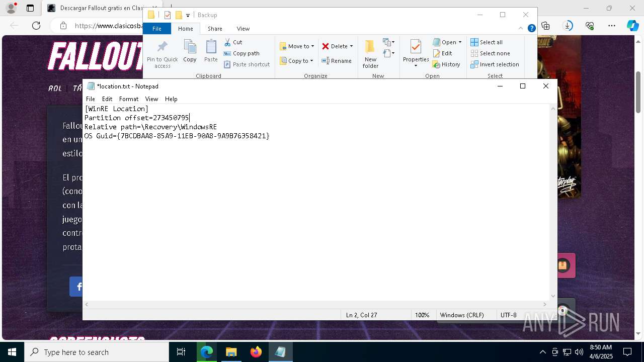Image resolution: width=644 pixels, height=362 pixels.
Task: Open Edge settings and more menu
Action: 612,26
